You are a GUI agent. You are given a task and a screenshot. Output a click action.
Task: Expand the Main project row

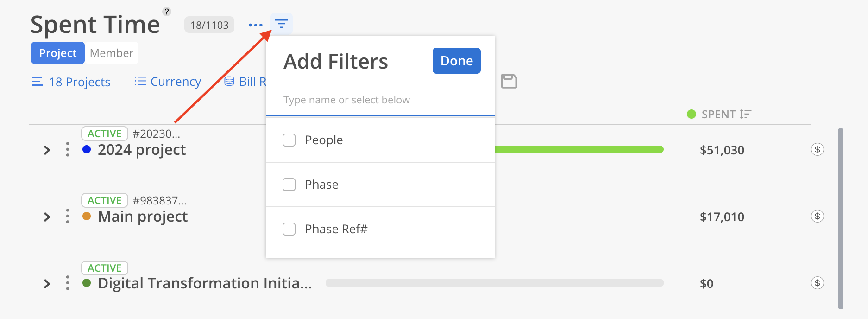pos(47,217)
